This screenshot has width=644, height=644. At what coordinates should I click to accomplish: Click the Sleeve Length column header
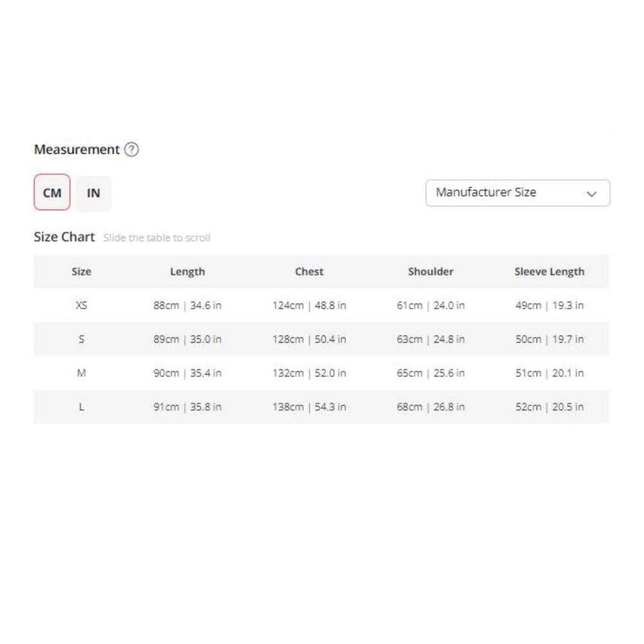(549, 271)
